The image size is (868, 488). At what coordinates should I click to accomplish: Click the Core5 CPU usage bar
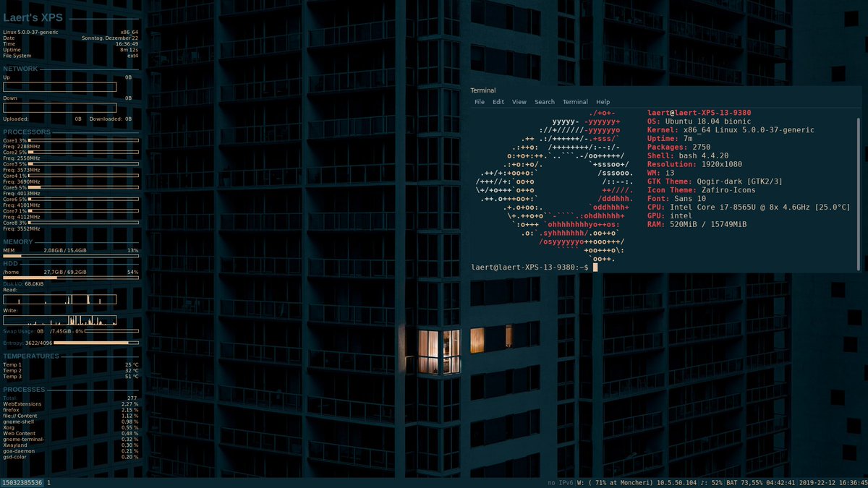coord(83,187)
